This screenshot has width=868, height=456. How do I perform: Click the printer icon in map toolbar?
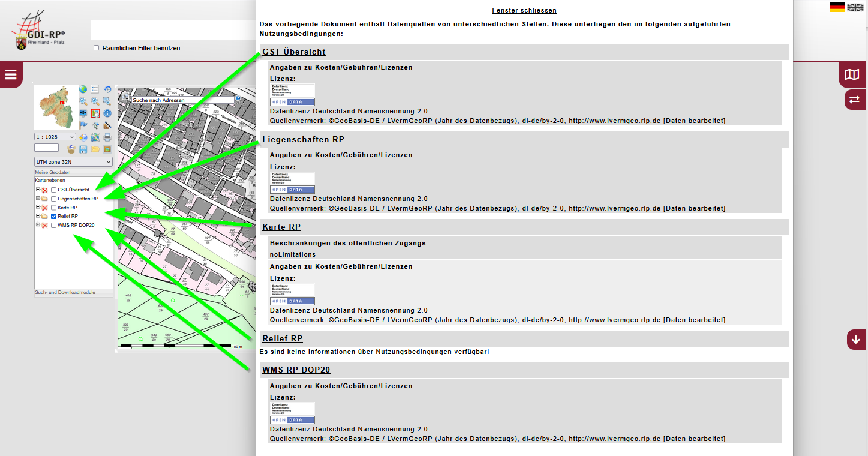[107, 137]
